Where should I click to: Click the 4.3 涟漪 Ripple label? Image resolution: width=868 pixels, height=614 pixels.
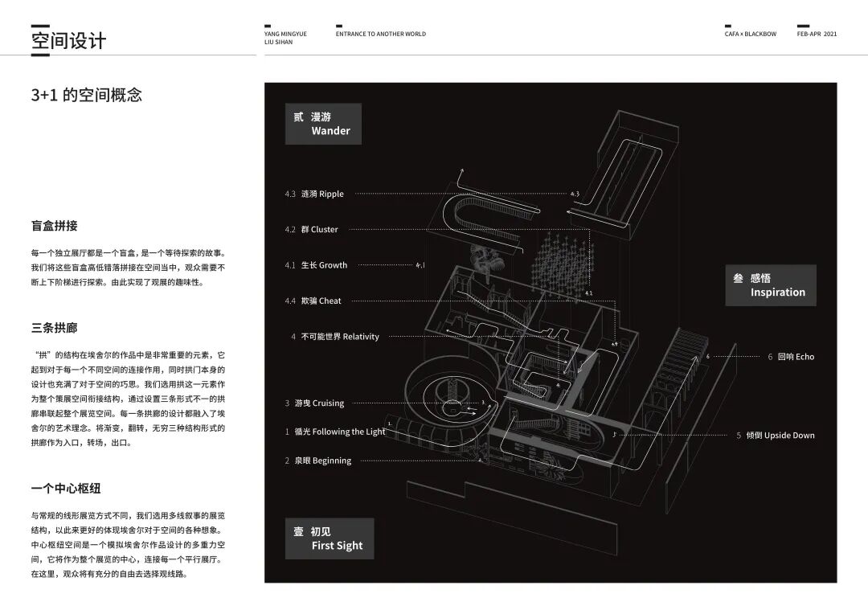(x=314, y=194)
